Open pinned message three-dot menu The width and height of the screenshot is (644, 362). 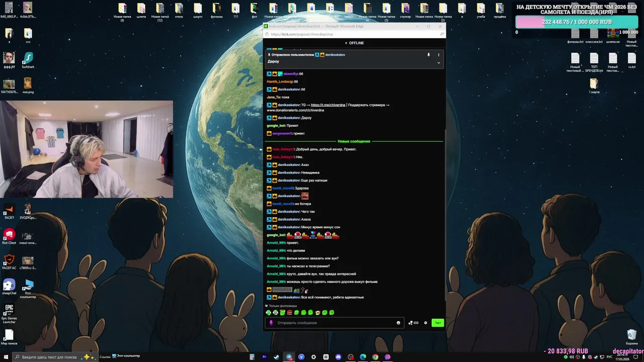click(x=438, y=55)
